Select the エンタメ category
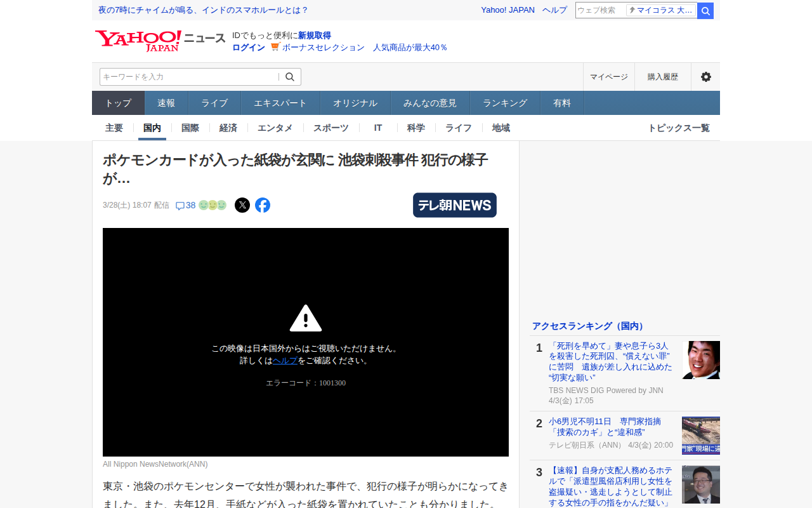Viewport: 812px width, 508px height. click(275, 128)
